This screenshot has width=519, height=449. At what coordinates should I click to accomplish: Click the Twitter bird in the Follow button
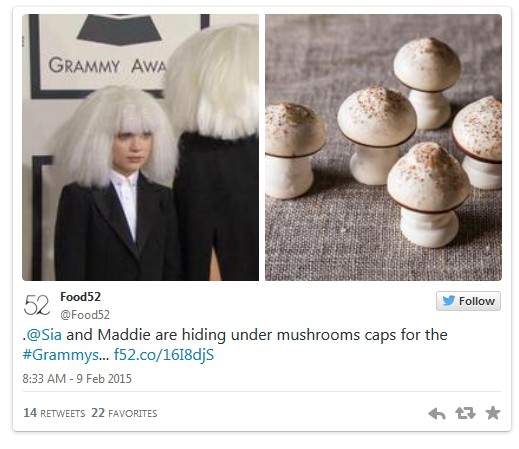pyautogui.click(x=449, y=301)
